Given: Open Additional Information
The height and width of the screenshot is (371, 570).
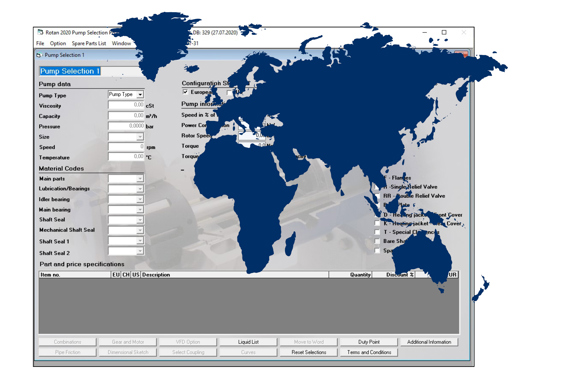Looking at the screenshot, I should coord(429,342).
